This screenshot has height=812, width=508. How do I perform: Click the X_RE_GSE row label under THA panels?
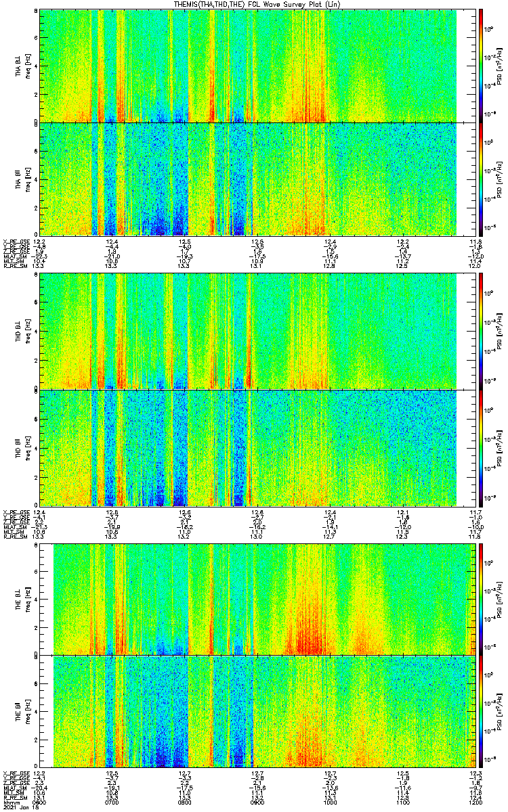[x=15, y=242]
